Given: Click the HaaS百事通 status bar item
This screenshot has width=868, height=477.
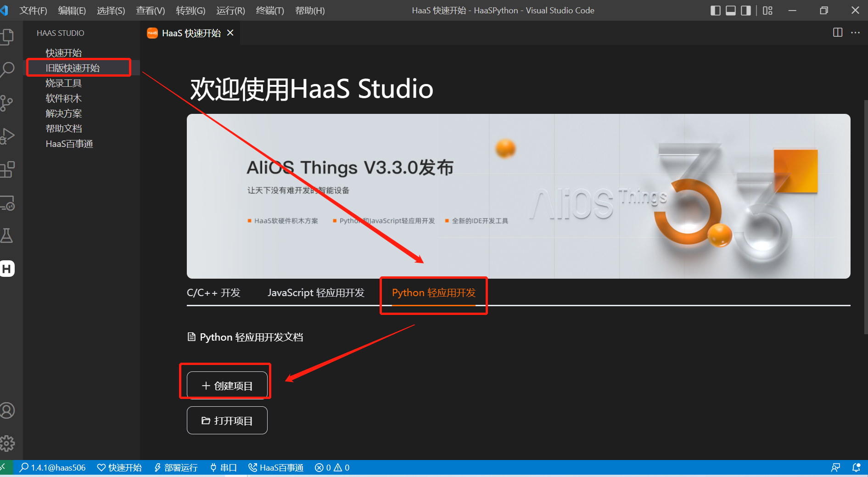Looking at the screenshot, I should [276, 467].
